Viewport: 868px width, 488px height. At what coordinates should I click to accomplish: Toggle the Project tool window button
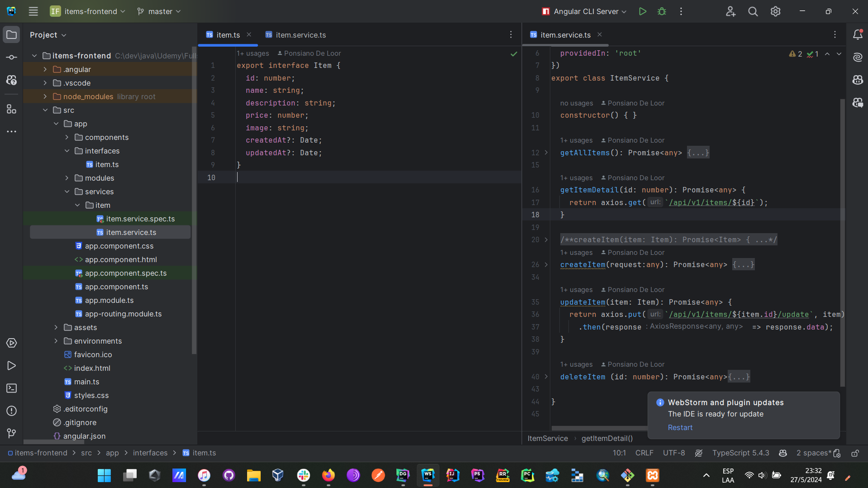[12, 35]
